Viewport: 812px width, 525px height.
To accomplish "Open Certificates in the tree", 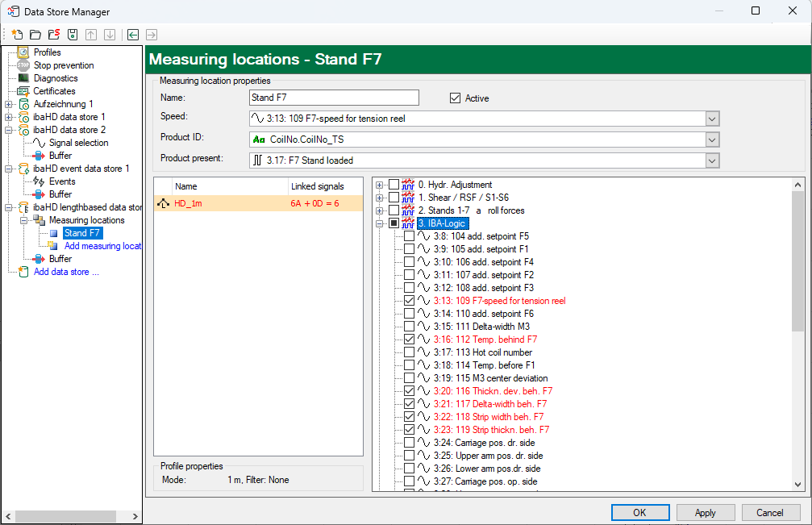I will [x=54, y=91].
